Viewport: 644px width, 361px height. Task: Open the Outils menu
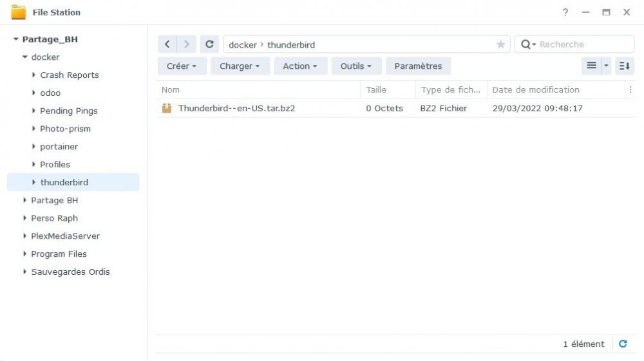click(x=356, y=66)
